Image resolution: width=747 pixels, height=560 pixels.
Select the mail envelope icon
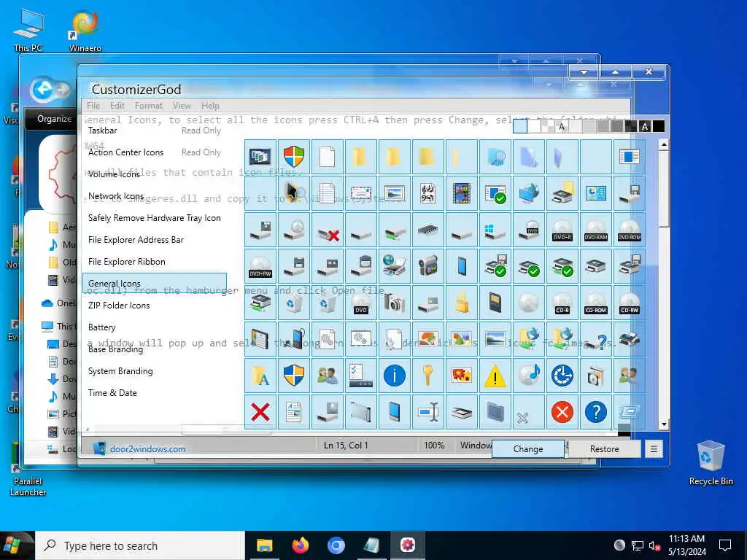point(360,193)
